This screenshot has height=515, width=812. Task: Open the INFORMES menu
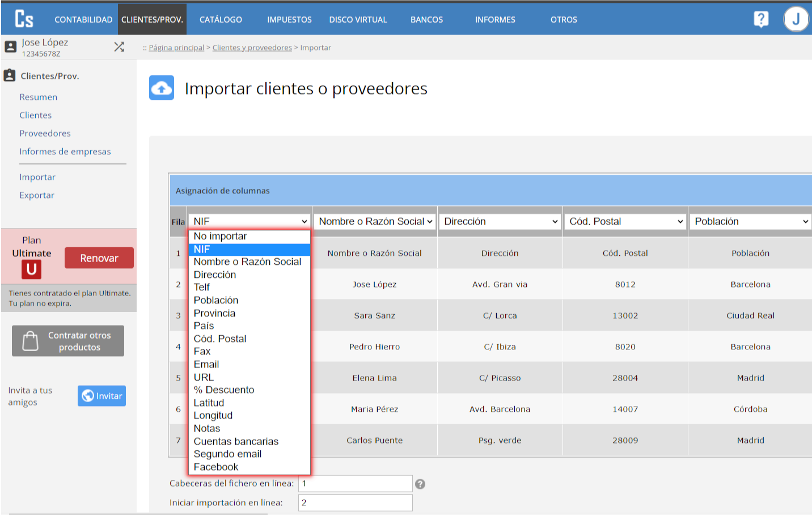[495, 19]
